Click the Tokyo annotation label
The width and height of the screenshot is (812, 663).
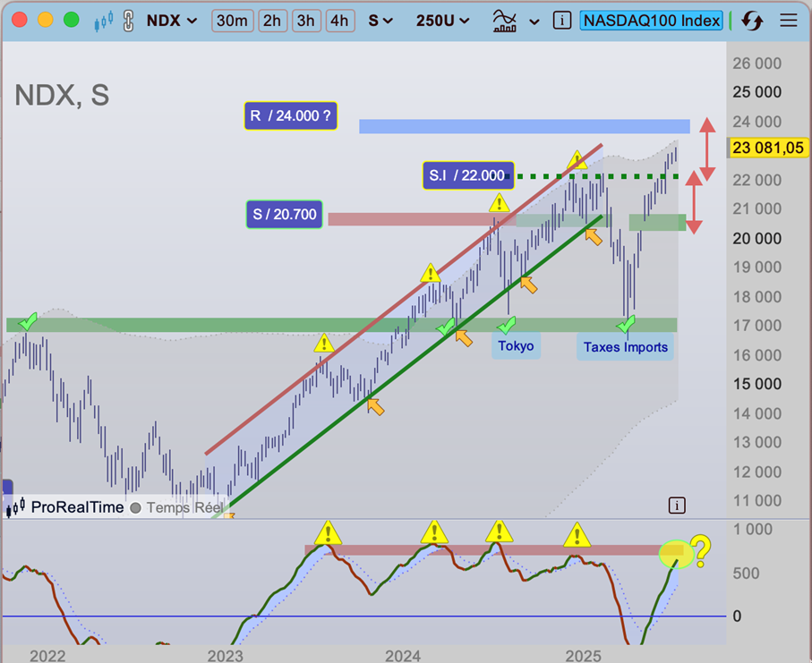click(516, 345)
